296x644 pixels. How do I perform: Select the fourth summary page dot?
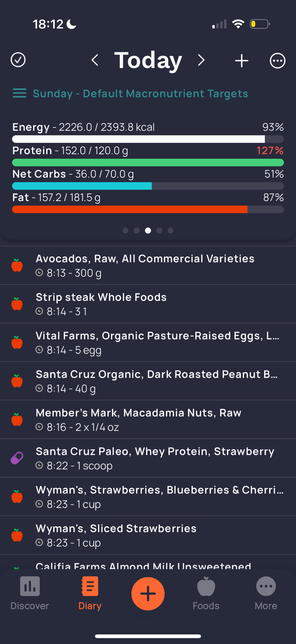[x=159, y=230]
